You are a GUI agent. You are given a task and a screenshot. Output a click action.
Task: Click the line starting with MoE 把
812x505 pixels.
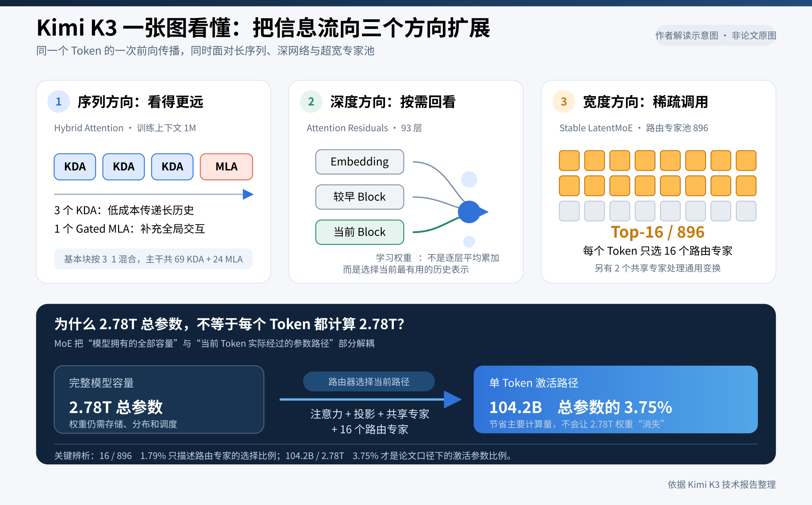click(x=215, y=344)
